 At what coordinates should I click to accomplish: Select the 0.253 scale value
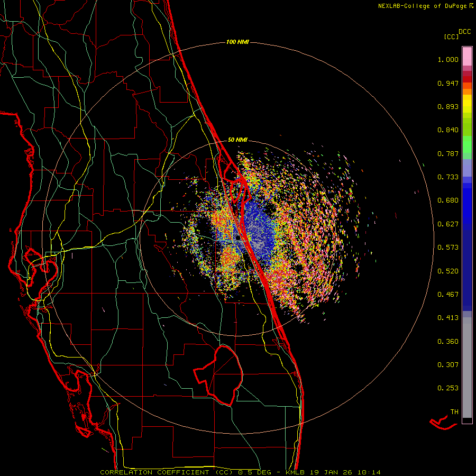click(x=448, y=388)
